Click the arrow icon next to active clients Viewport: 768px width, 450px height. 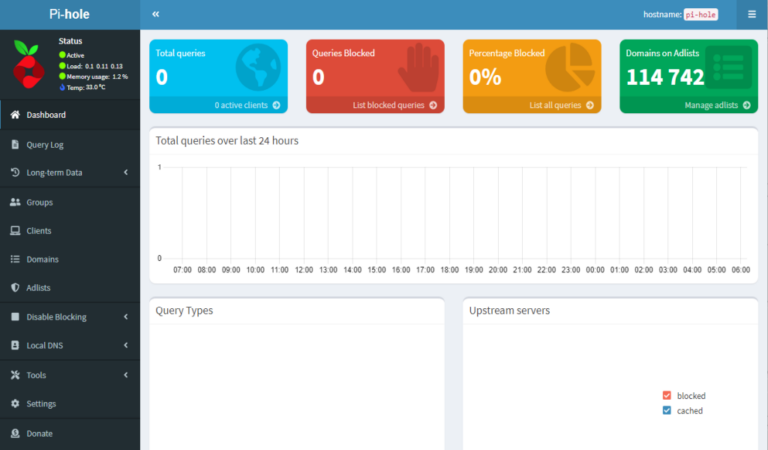(276, 105)
